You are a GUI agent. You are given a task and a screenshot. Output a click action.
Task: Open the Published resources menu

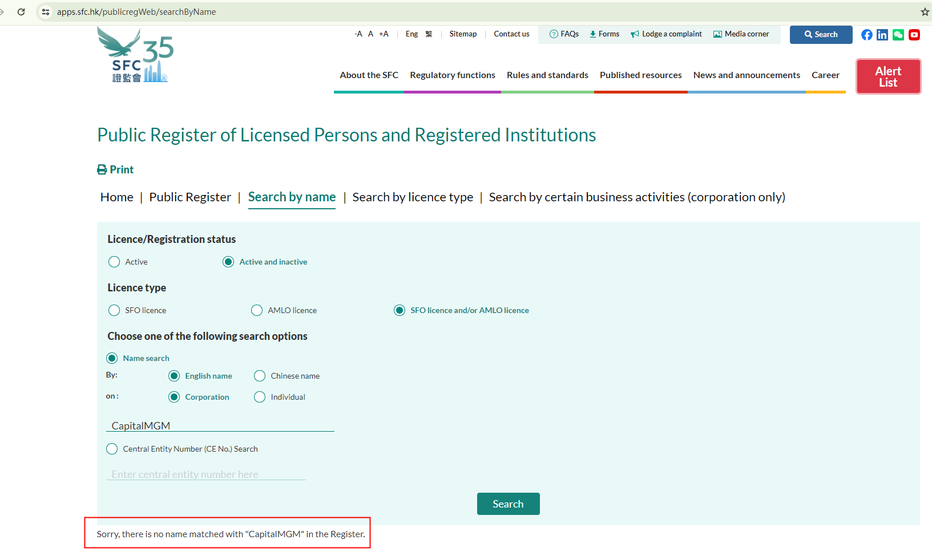[640, 75]
